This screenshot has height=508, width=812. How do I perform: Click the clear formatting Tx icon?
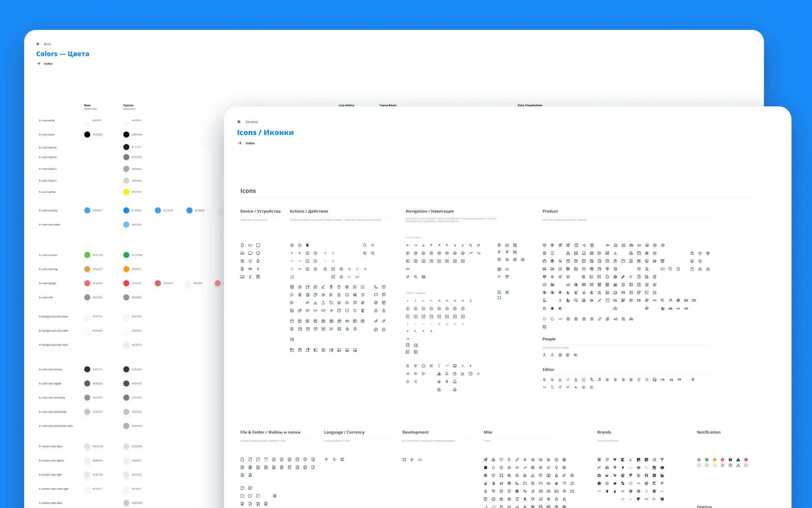click(x=552, y=387)
